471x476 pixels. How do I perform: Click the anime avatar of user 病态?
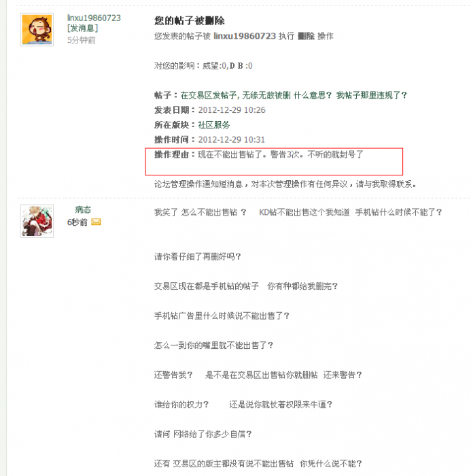tap(37, 221)
